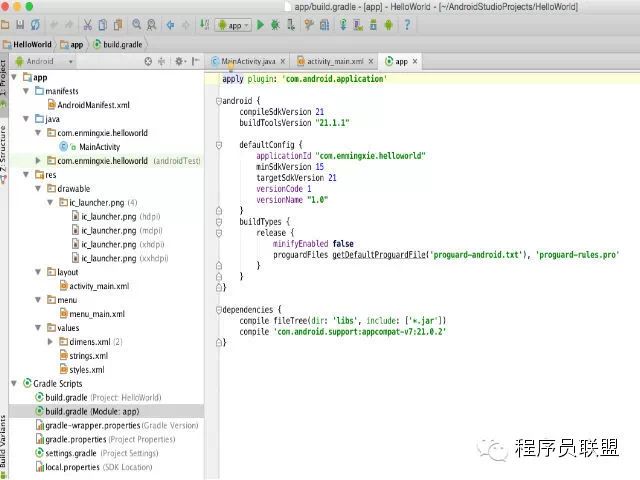Open Android Device Monitor icon
The image size is (640, 480).
[389, 25]
